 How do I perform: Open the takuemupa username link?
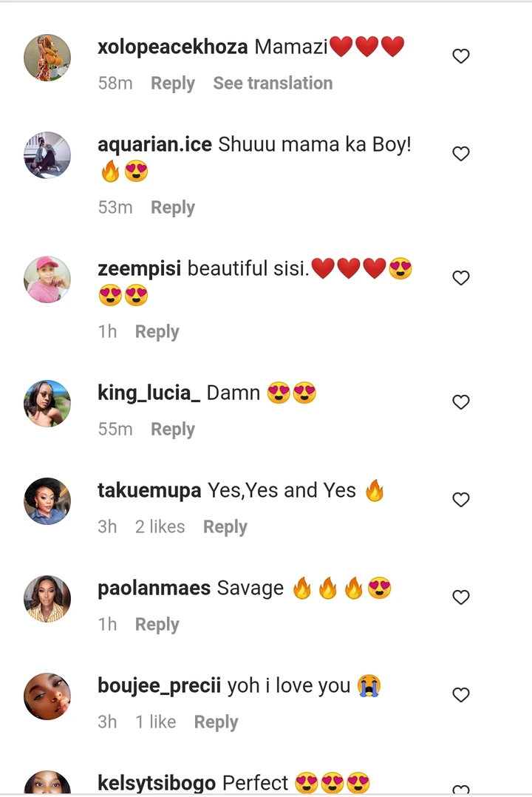[149, 490]
